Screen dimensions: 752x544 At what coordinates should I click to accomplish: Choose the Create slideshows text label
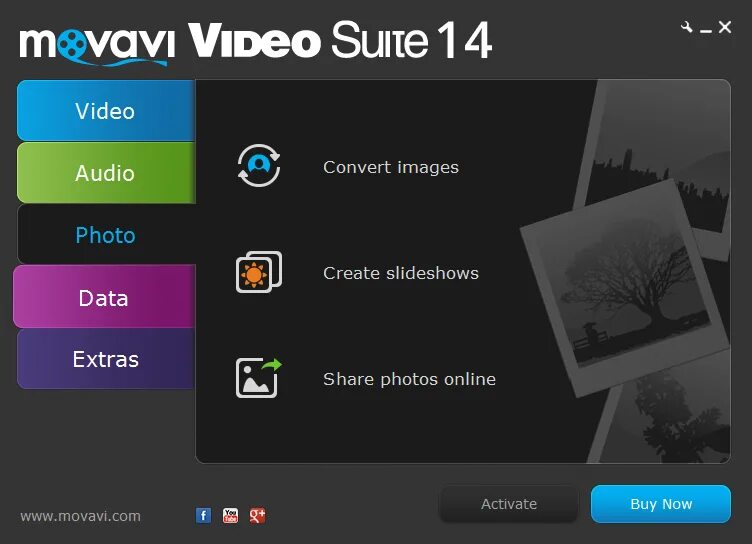tap(401, 273)
